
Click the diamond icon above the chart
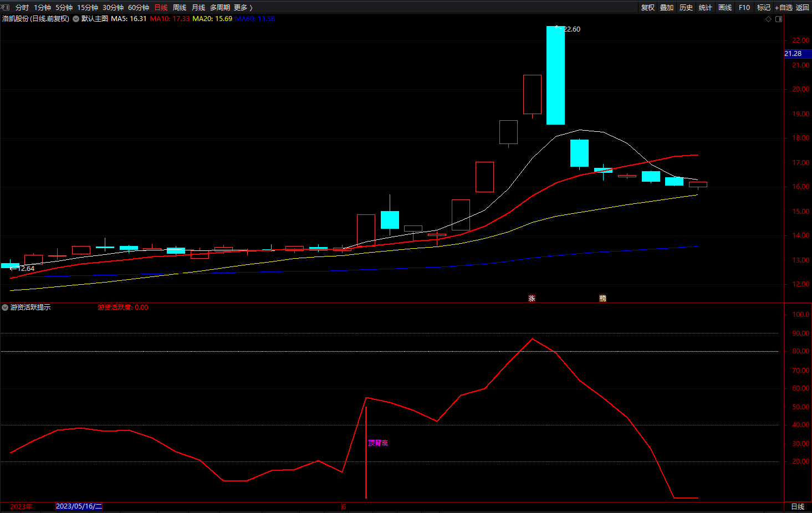click(768, 19)
